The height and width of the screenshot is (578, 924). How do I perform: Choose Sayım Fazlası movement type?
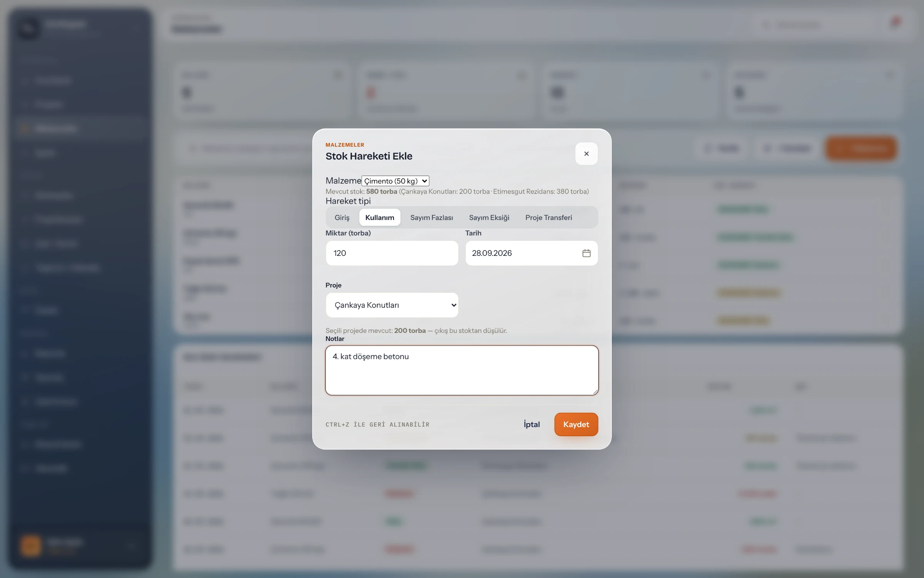tap(432, 217)
